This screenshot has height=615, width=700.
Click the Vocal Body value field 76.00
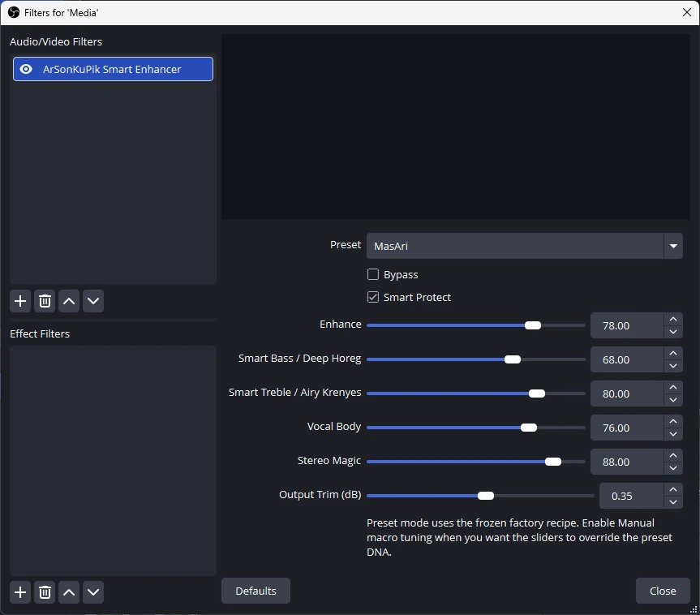(627, 428)
